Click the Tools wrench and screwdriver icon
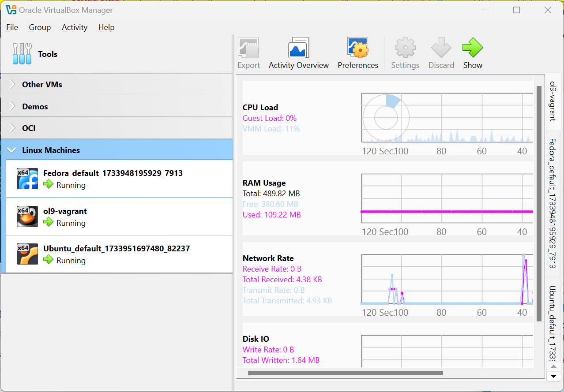Viewport: 564px width, 392px height. (22, 54)
